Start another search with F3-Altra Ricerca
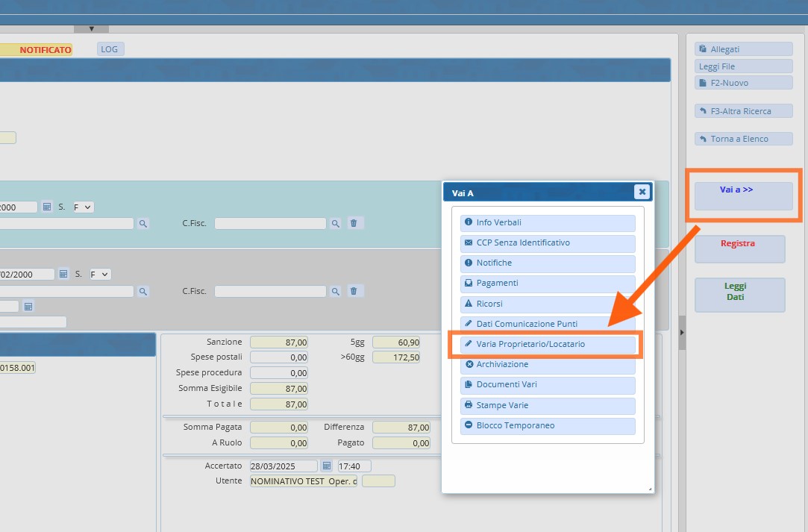This screenshot has height=532, width=808. [x=744, y=111]
